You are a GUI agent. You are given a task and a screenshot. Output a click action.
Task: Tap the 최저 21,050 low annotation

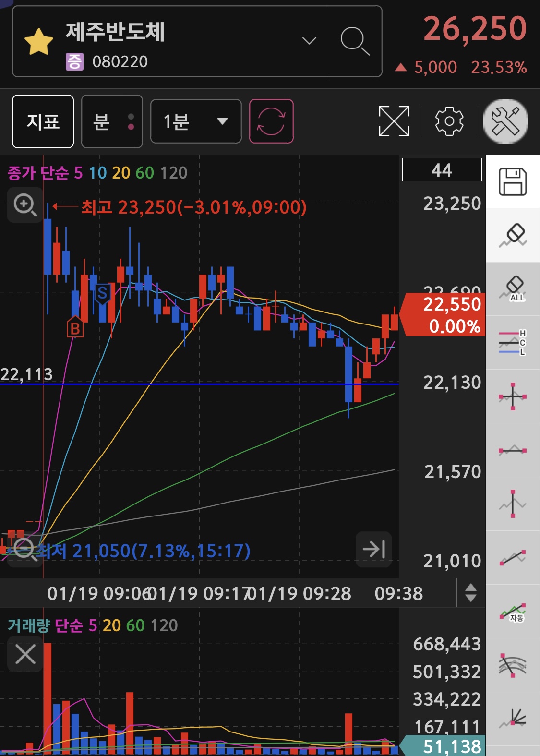(x=144, y=551)
